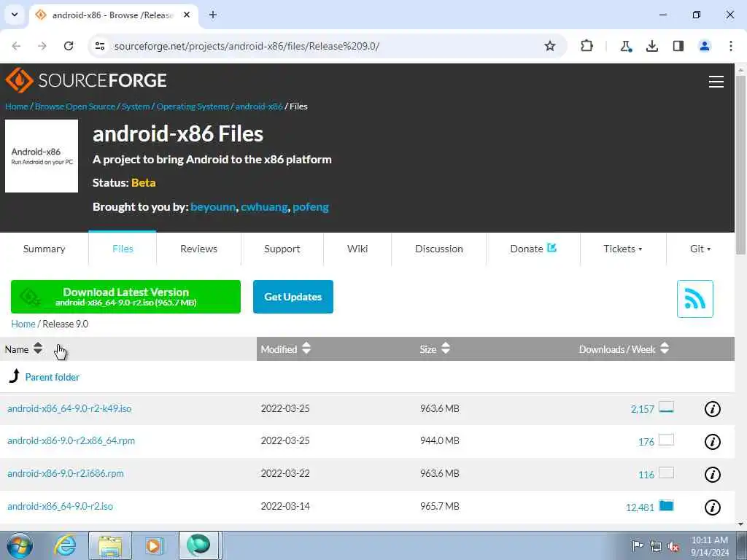Screen dimensions: 747x560
Task: Click Browse Open Source in the breadcrumb
Action: coord(75,106)
